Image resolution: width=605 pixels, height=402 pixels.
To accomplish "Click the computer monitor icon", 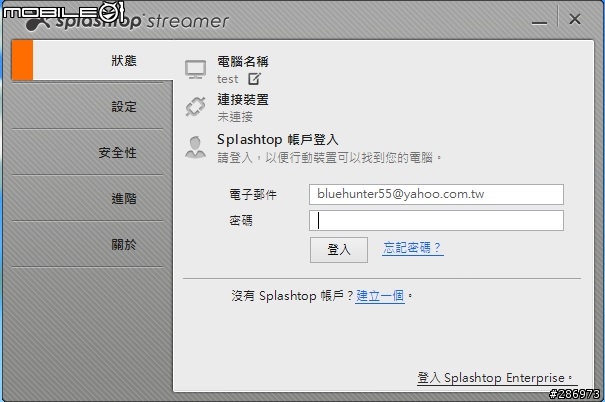I will coord(196,70).
